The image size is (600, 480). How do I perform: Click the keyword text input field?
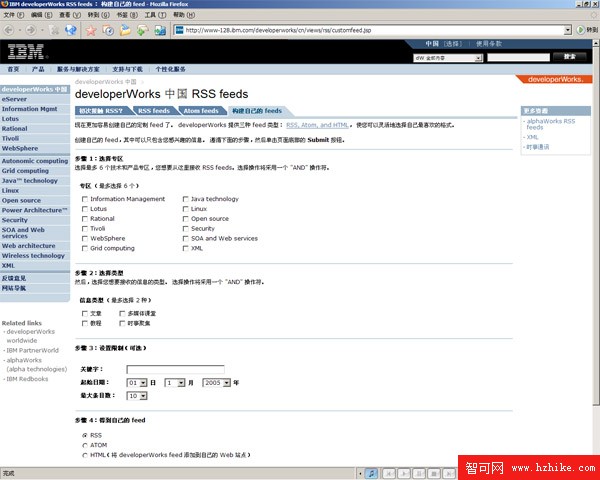coord(175,369)
